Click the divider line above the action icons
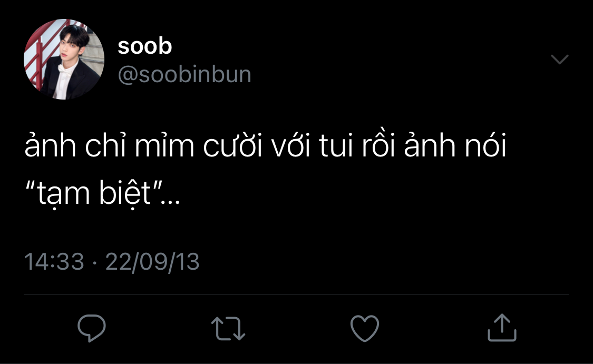Screen dimensions: 593x364 point(296,294)
